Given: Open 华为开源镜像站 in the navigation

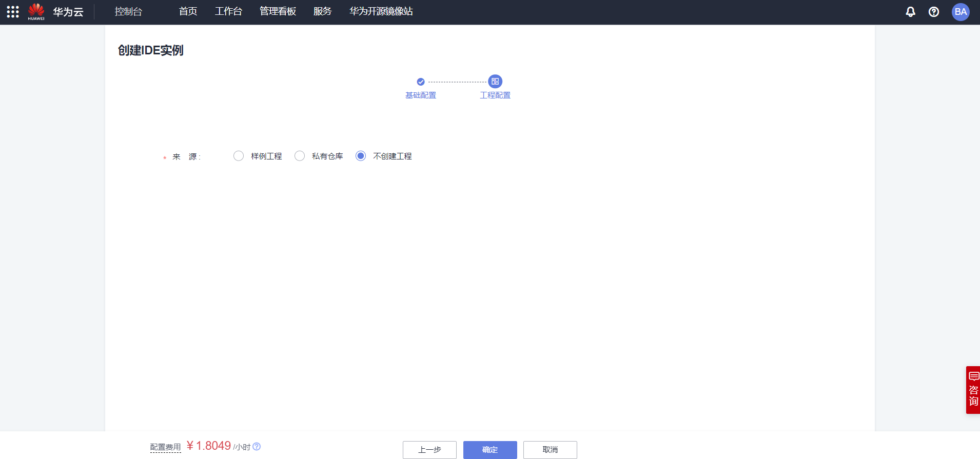Looking at the screenshot, I should (x=381, y=12).
